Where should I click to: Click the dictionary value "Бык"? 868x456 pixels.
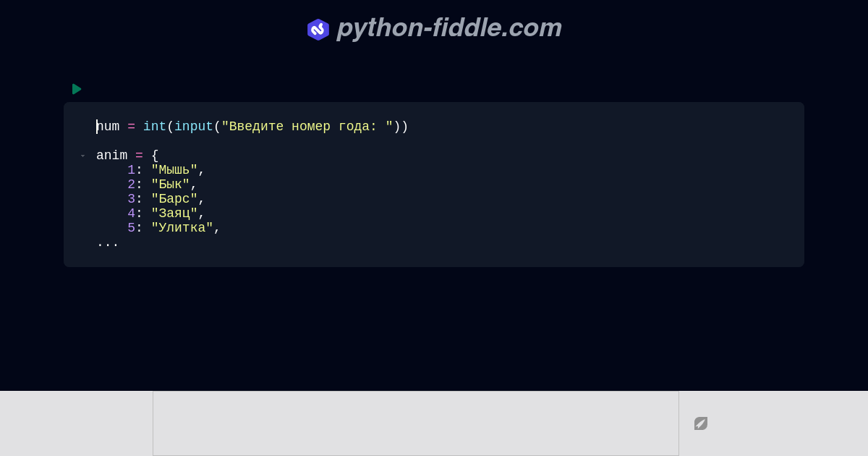(x=171, y=185)
